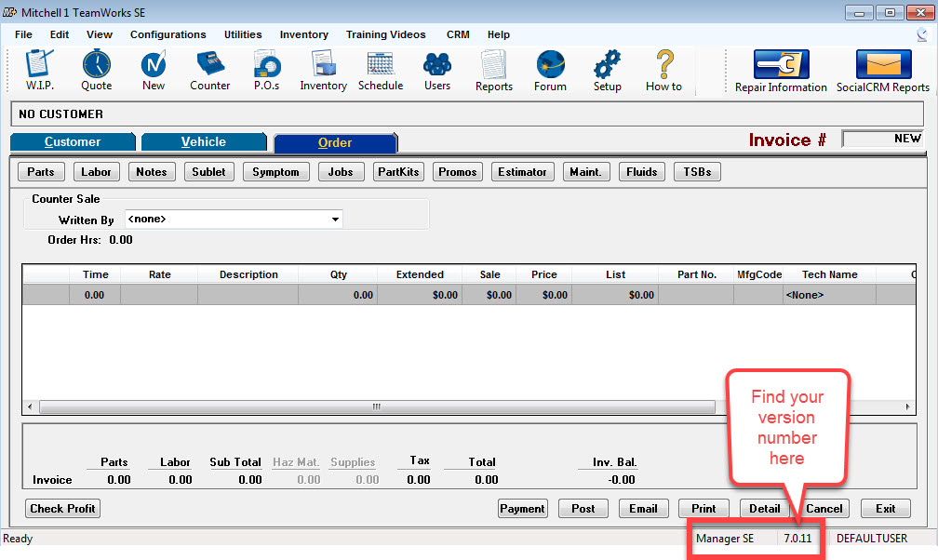
Task: Open the Setup gears icon
Action: click(607, 70)
